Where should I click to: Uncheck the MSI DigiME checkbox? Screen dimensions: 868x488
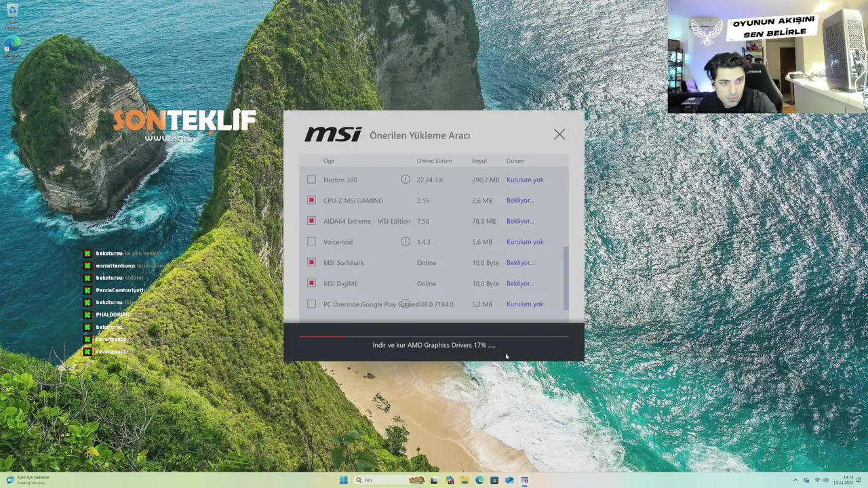tap(311, 283)
